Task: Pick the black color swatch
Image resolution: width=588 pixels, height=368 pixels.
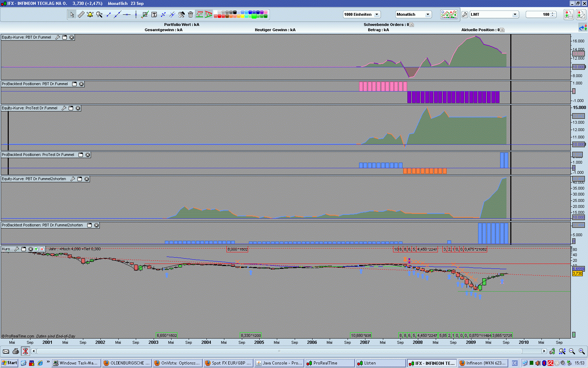Action: coord(235,12)
